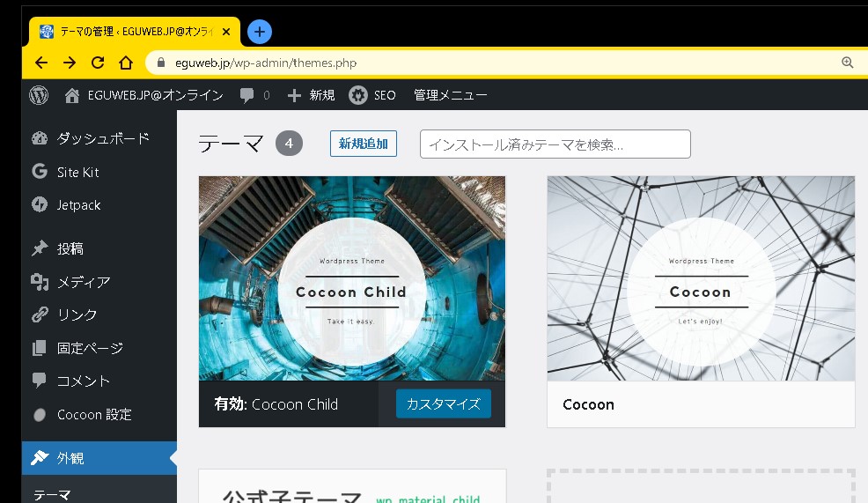
Task: Reload the page with the refresh icon
Action: 98,63
